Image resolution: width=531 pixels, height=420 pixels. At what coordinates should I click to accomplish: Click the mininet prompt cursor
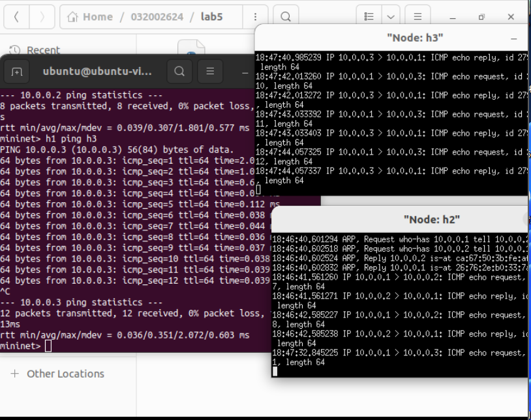coord(48,346)
